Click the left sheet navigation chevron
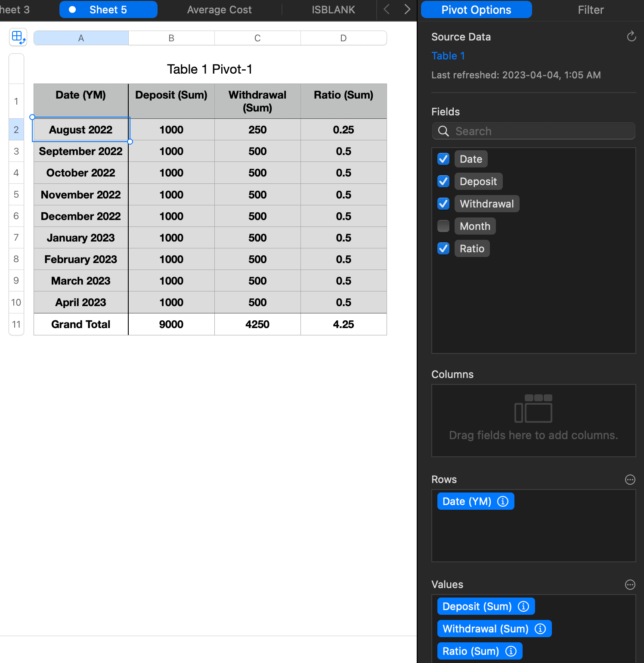 pyautogui.click(x=386, y=9)
